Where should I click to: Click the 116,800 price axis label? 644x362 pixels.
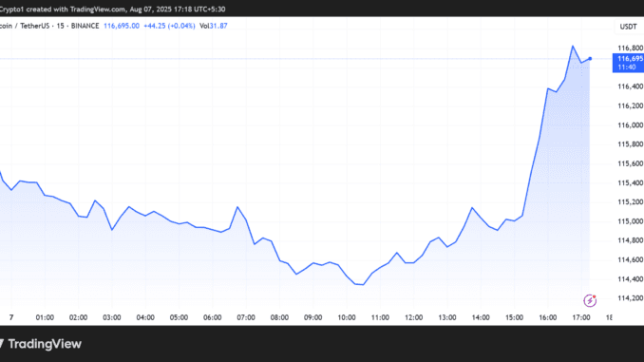tap(631, 48)
